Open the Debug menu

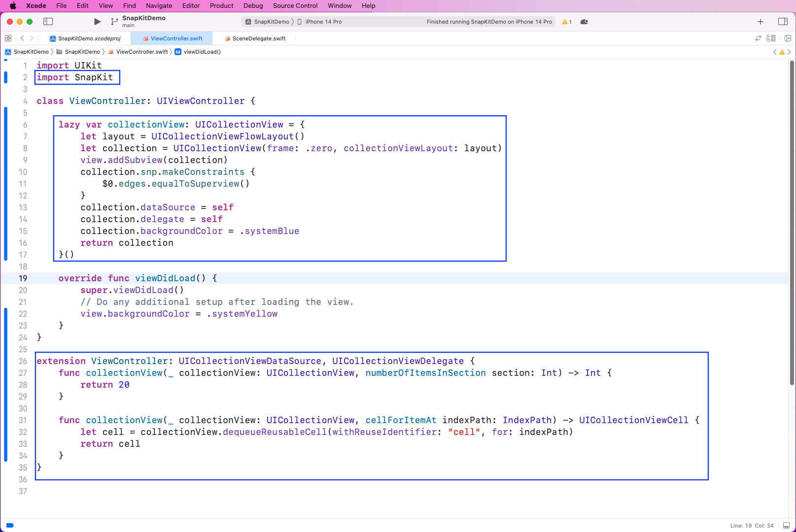point(253,5)
